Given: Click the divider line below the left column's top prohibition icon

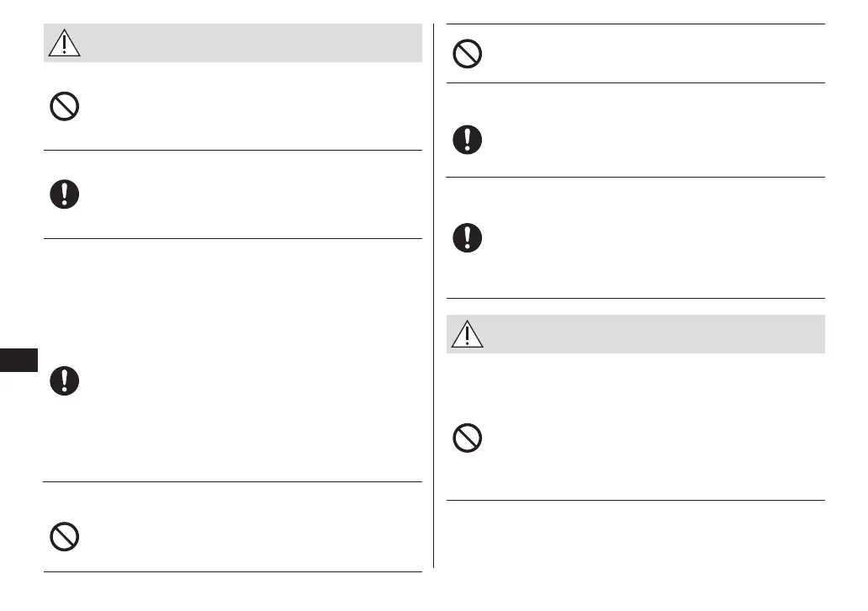Looking at the screenshot, I should 232,151.
